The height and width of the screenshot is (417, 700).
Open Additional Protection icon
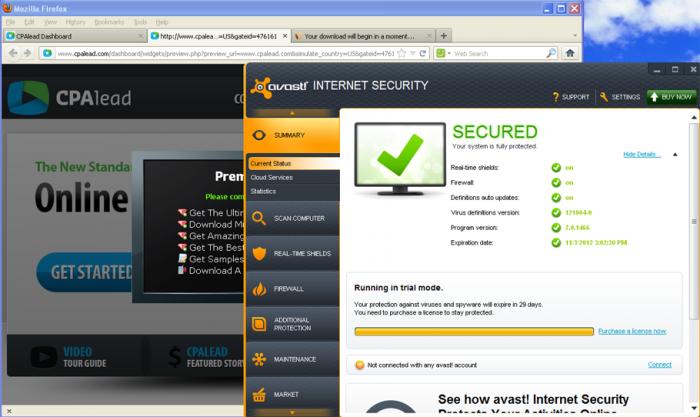click(259, 324)
